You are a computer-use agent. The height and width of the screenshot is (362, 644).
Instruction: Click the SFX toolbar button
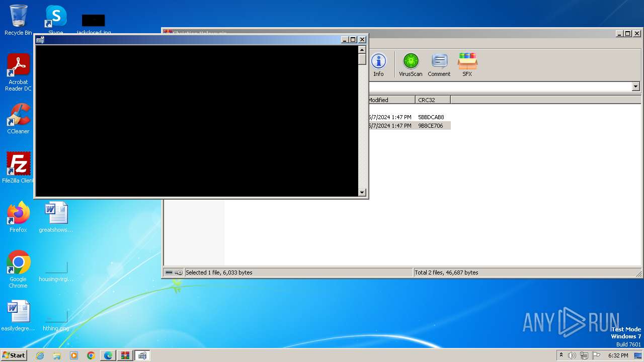467,65
